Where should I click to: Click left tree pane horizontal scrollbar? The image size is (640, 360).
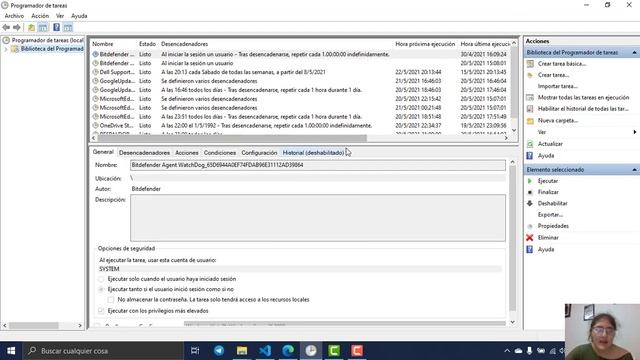point(34,326)
